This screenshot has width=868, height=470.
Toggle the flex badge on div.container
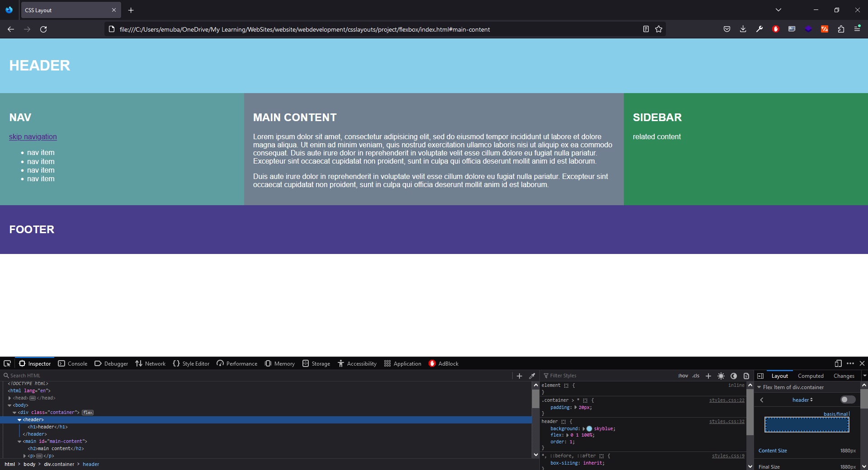[x=88, y=413]
